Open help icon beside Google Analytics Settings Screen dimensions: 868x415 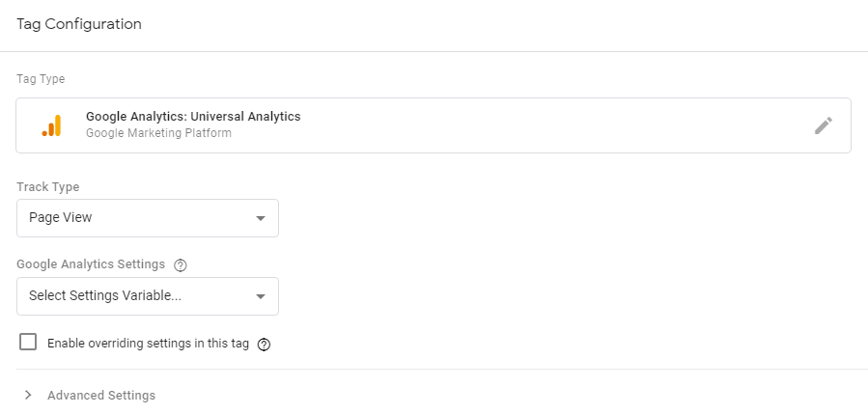[180, 264]
